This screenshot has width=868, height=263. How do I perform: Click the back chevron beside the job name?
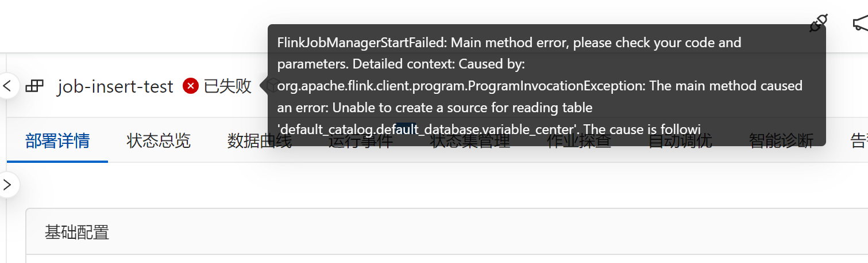pos(7,86)
